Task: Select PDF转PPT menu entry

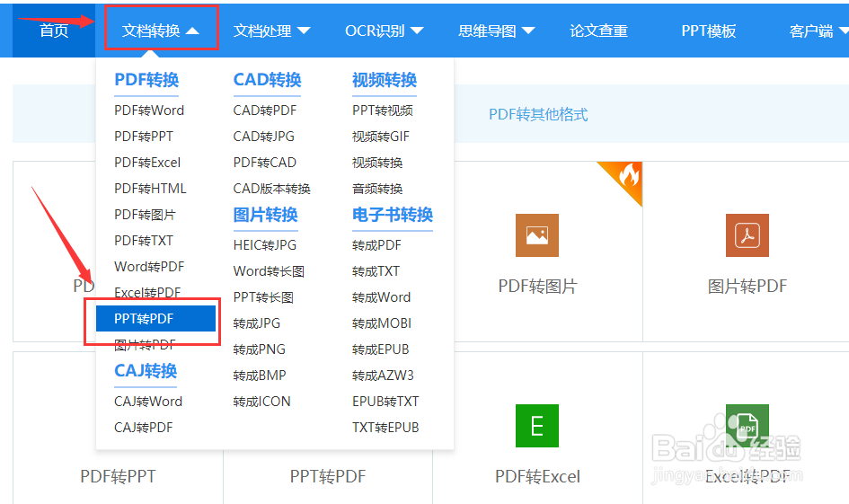Action: pos(144,137)
